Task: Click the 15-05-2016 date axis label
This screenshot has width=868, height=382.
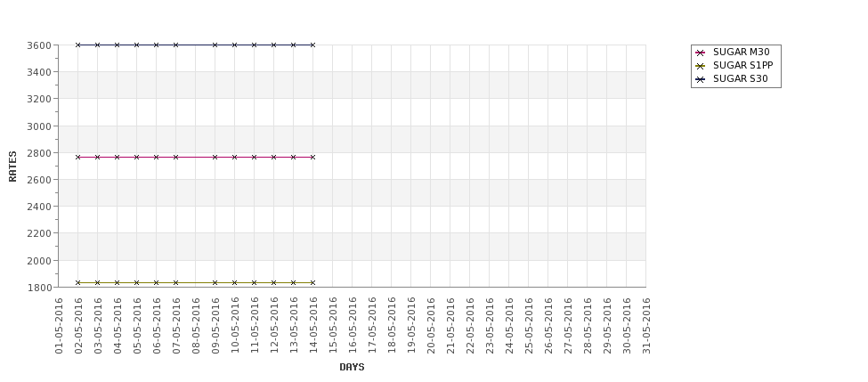Action: click(333, 326)
